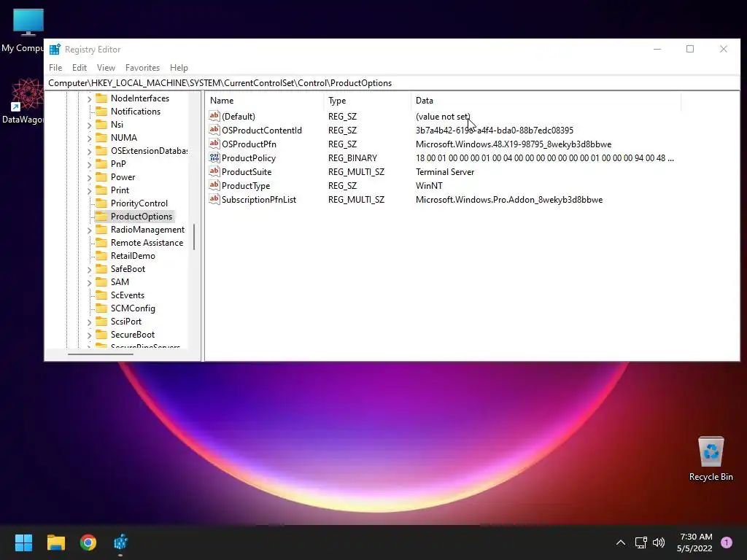Open the View menu
The height and width of the screenshot is (560, 747).
106,68
